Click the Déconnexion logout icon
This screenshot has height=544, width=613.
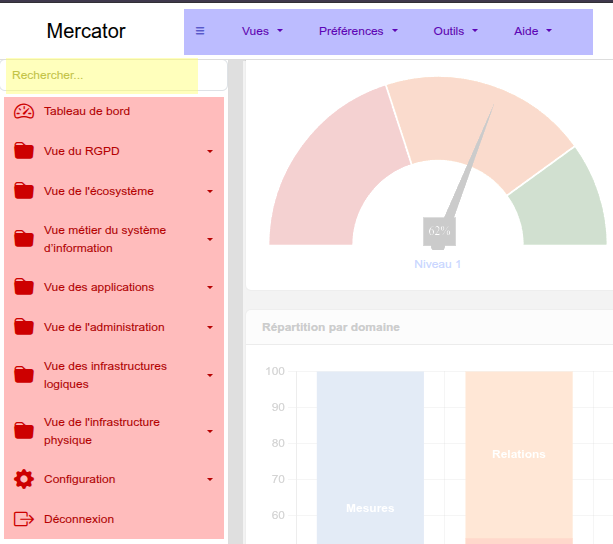[x=24, y=519]
